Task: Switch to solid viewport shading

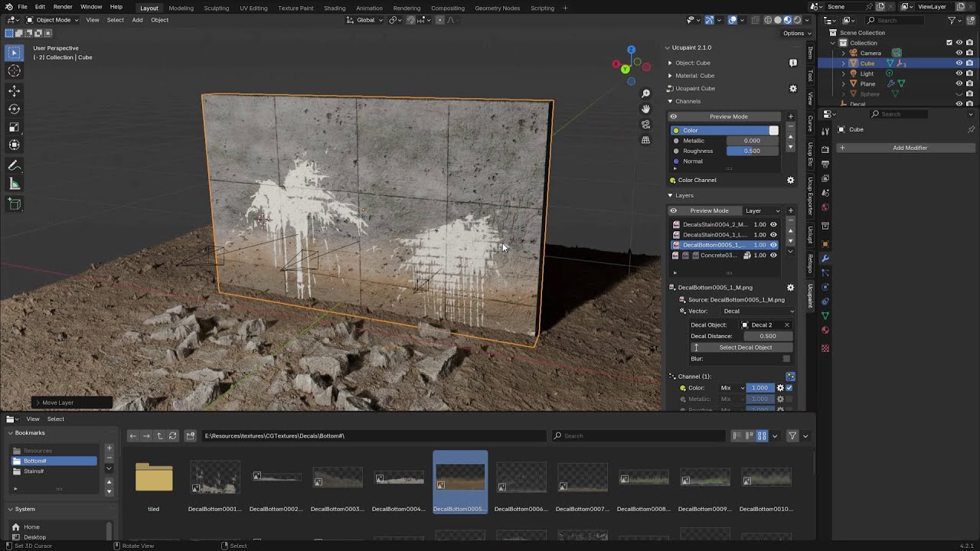Action: [x=778, y=20]
